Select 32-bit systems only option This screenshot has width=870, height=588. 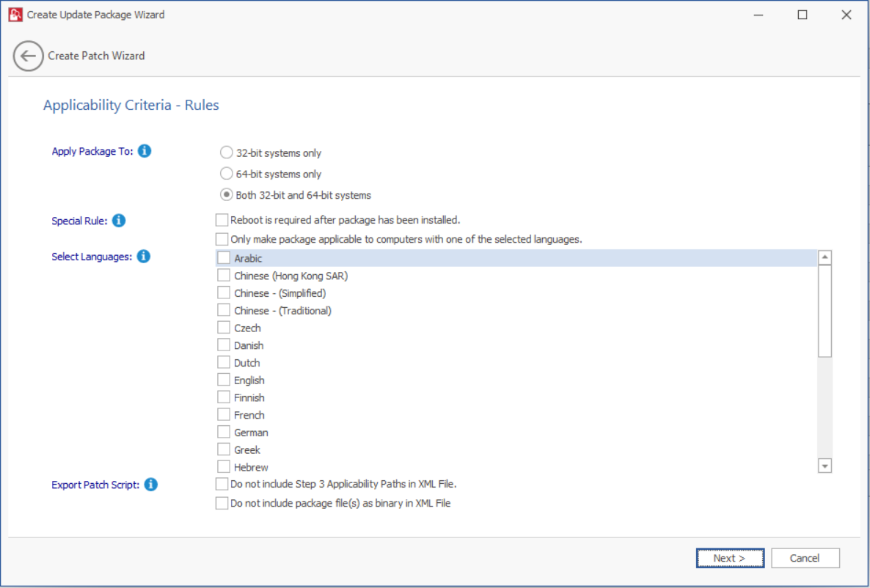(x=227, y=153)
